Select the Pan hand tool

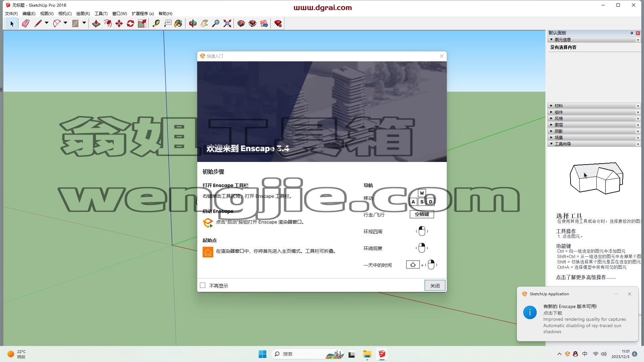[x=204, y=23]
